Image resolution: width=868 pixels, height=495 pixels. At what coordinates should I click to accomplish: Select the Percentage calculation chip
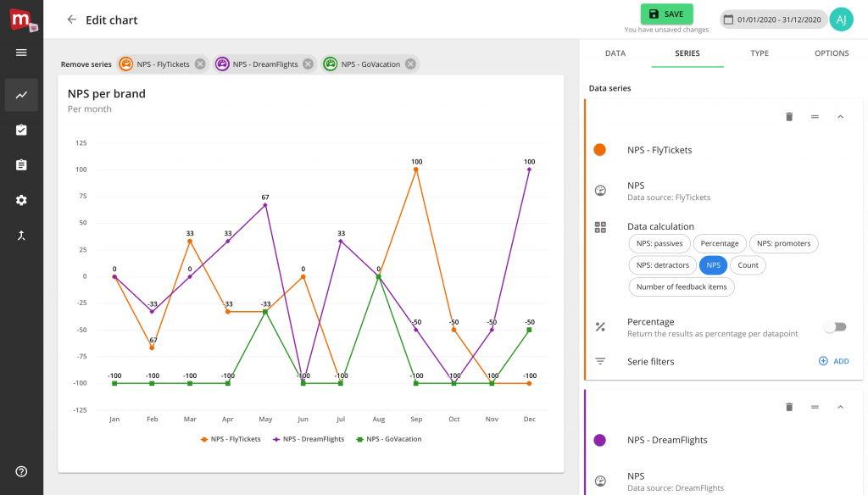[x=719, y=243]
